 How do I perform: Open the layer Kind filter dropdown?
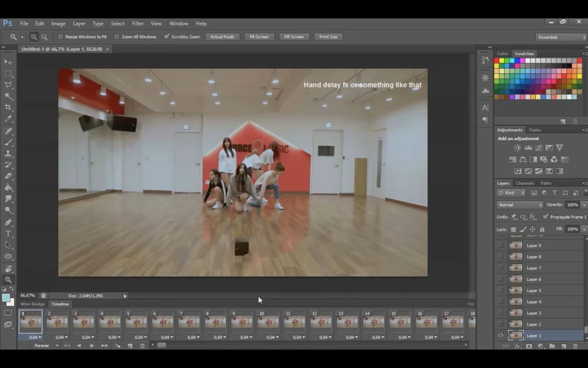[511, 193]
